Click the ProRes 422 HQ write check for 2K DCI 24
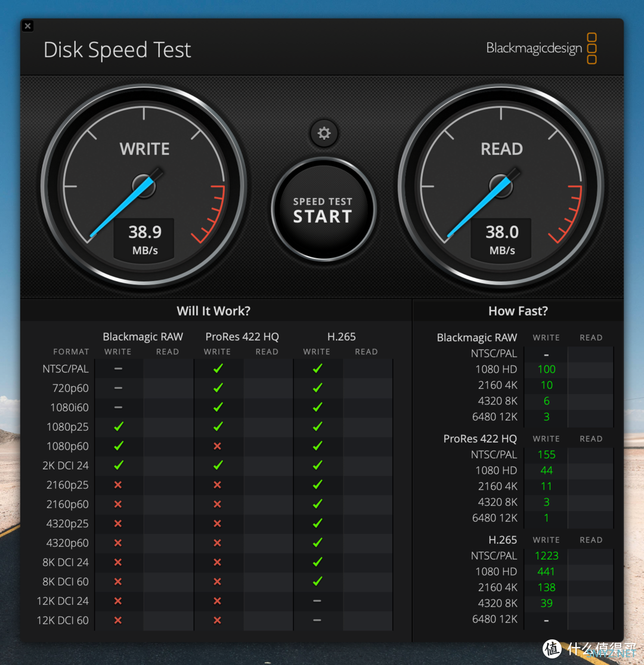644x665 pixels. [218, 465]
